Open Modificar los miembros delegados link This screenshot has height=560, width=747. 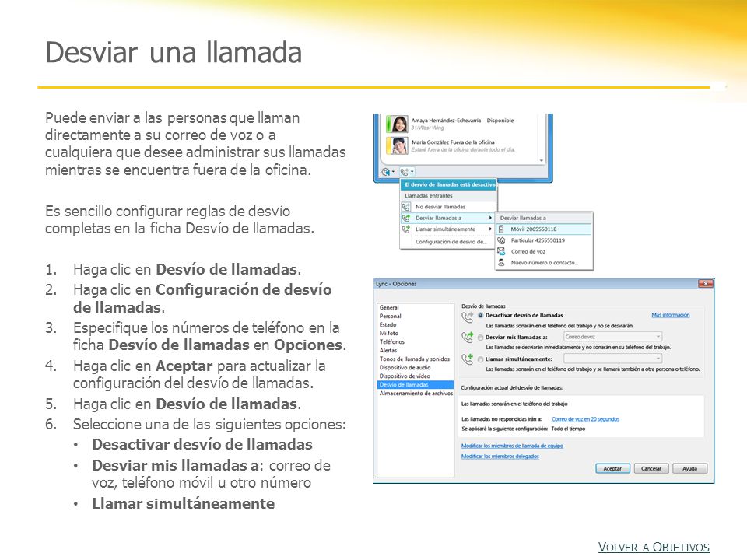[x=500, y=457]
